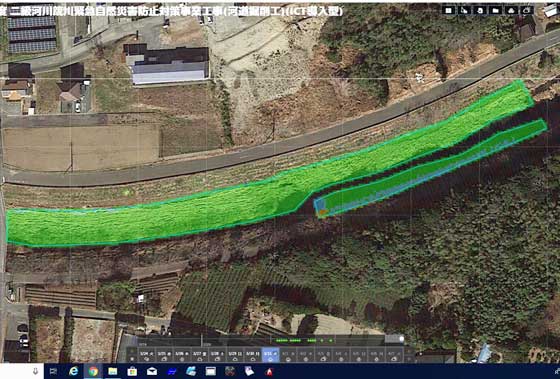Open the measurement tool icon in top toolbar
Screen dimensions: 560x379
click(x=464, y=10)
